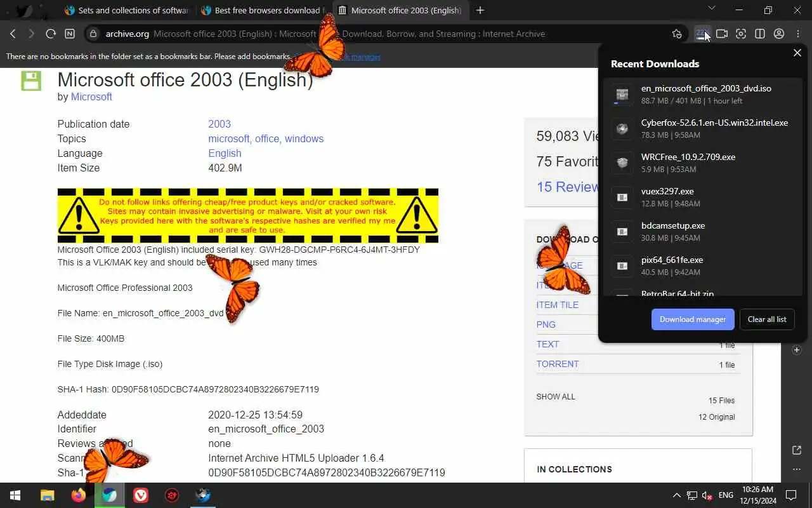Follow the Microsoft author link
The width and height of the screenshot is (812, 508).
91,97
